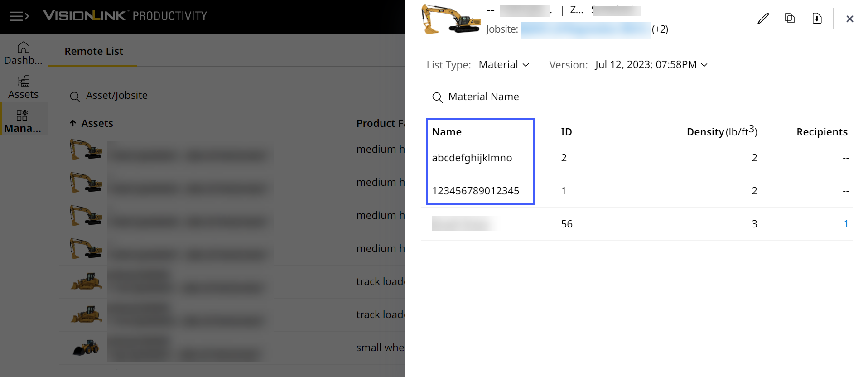Select the Remote List tab
This screenshot has width=868, height=377.
coord(93,52)
